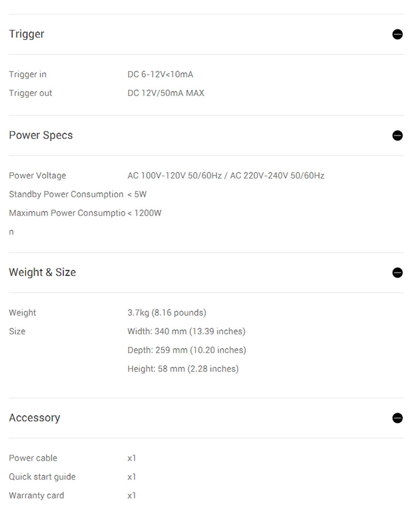Viewport: 413px width, 532px height.
Task: Click the Warranty card label
Action: tap(37, 495)
